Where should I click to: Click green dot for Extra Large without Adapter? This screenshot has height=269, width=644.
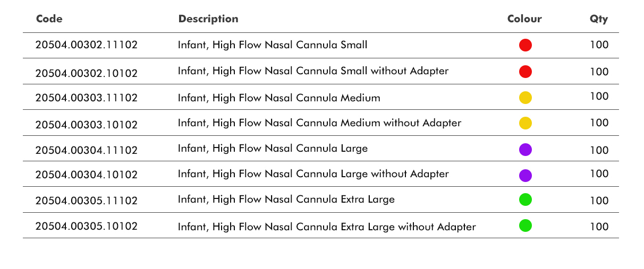525,225
